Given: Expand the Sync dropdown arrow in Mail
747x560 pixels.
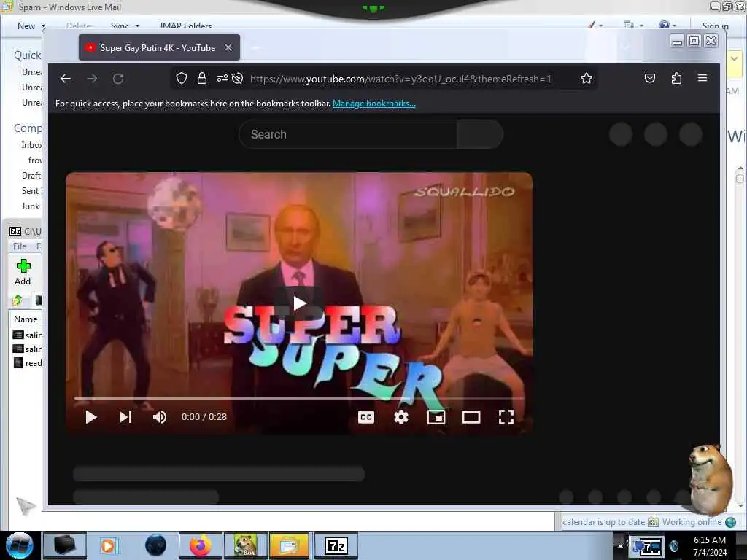Looking at the screenshot, I should [x=137, y=26].
